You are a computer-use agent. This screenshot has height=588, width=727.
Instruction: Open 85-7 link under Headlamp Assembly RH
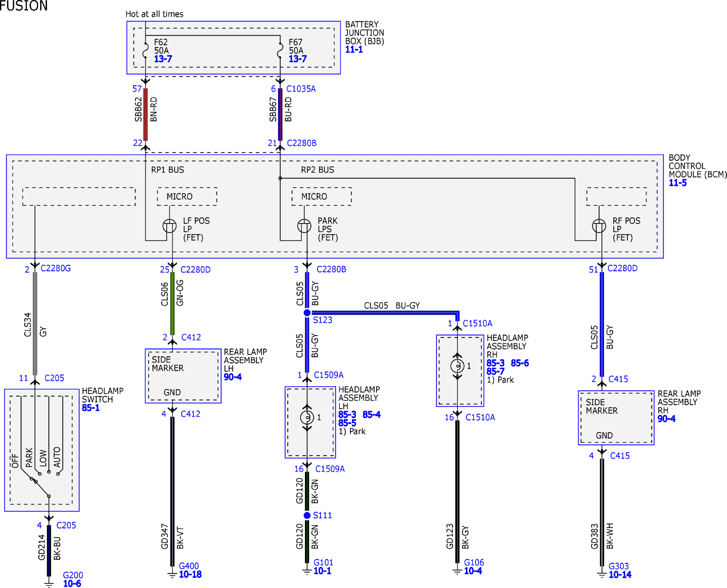(x=495, y=371)
